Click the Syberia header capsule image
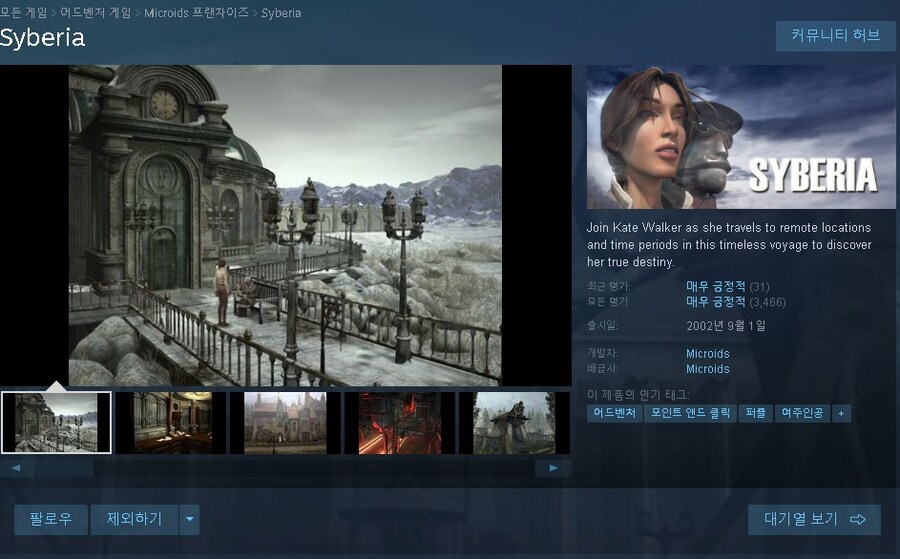Screen dimensions: 900x559 pos(740,137)
